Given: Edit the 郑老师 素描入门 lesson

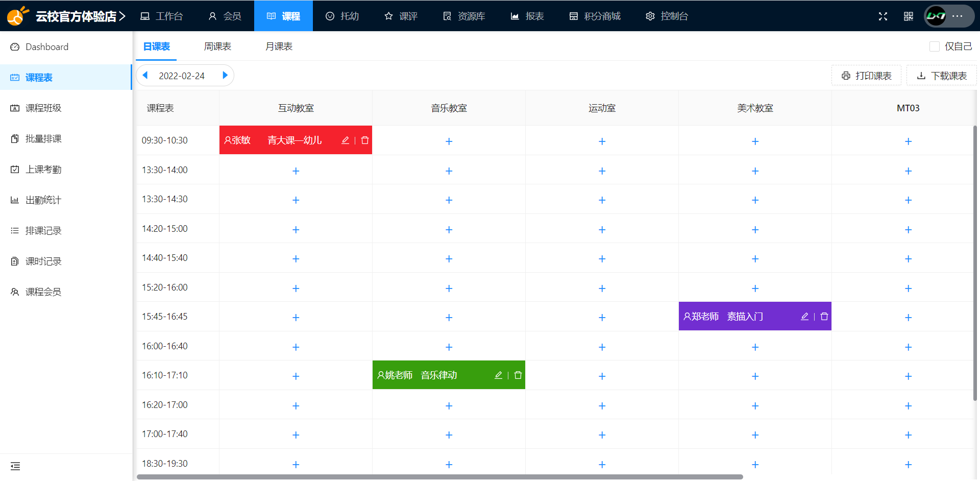Looking at the screenshot, I should [x=804, y=316].
